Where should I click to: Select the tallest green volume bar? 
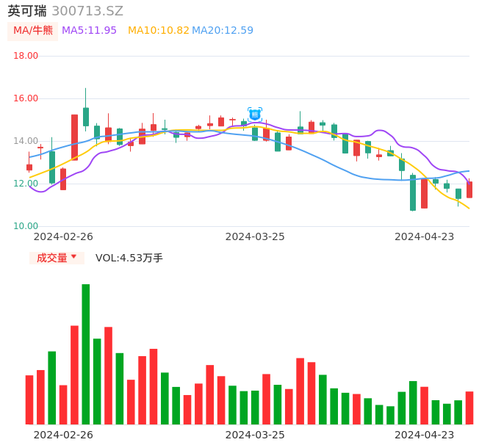(86, 354)
